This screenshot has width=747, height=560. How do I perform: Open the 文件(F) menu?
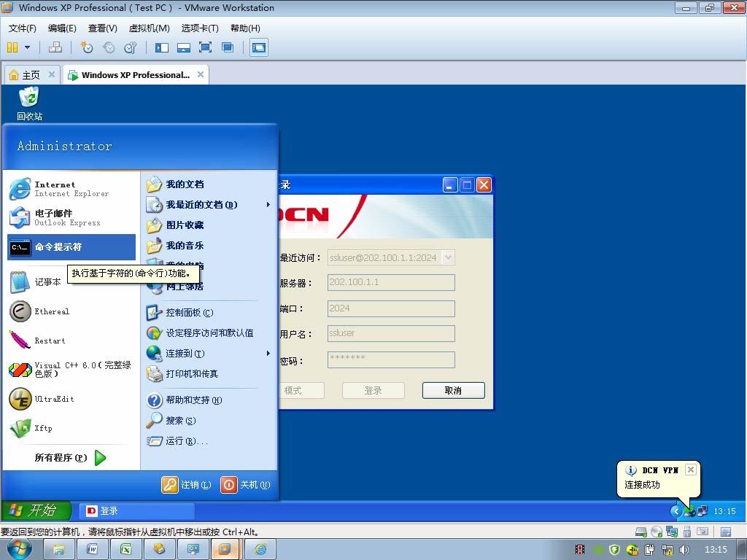point(23,28)
